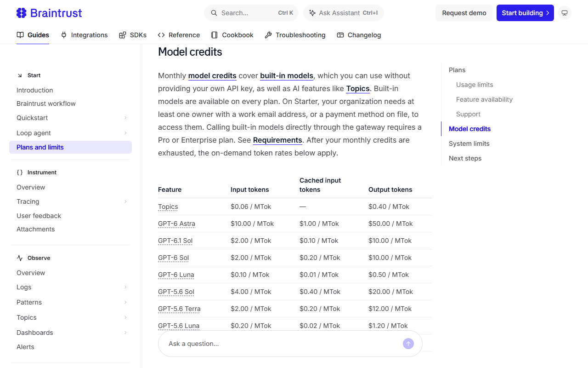This screenshot has height=368, width=588.
Task: Switch to the SDKs tab
Action: tap(133, 35)
